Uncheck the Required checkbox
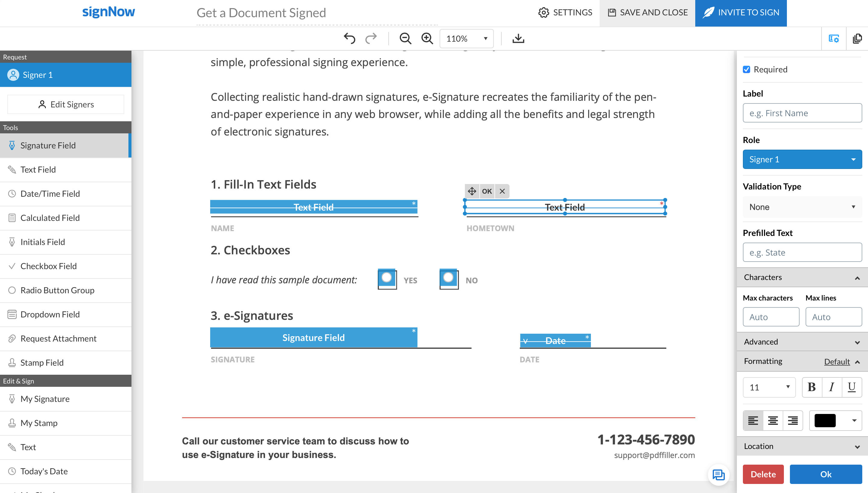 (746, 69)
